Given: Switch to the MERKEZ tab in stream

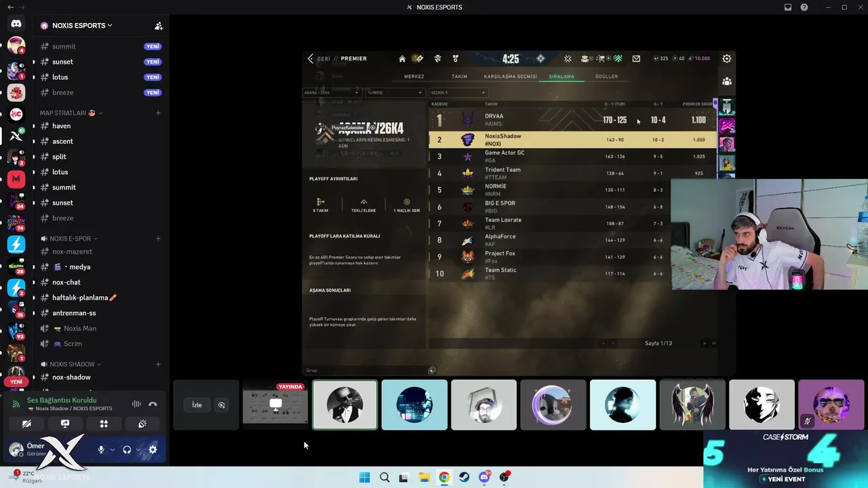Looking at the screenshot, I should [x=414, y=77].
